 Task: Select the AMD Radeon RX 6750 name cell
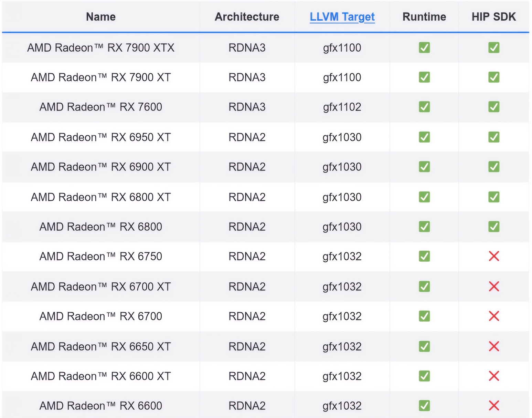(x=101, y=256)
